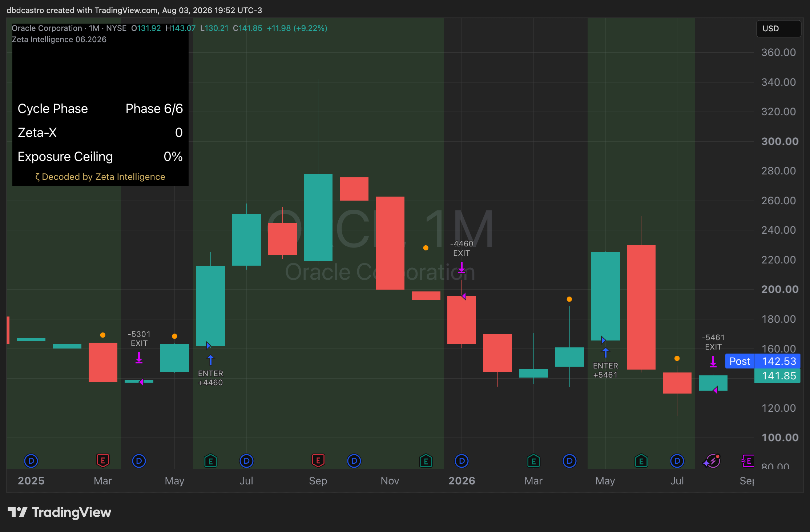Click the magenta upcoming earnings icon near Sep
Image resolution: width=810 pixels, height=532 pixels.
click(747, 461)
